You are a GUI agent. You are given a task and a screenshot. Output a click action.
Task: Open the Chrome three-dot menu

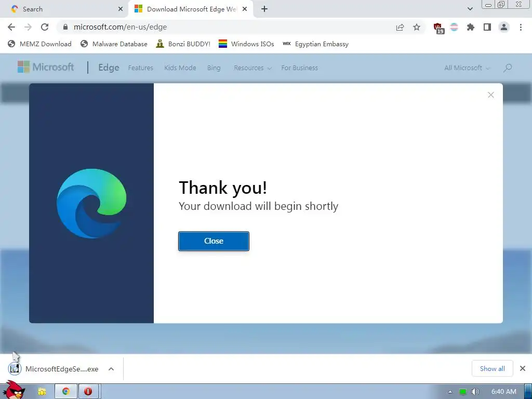pyautogui.click(x=521, y=27)
